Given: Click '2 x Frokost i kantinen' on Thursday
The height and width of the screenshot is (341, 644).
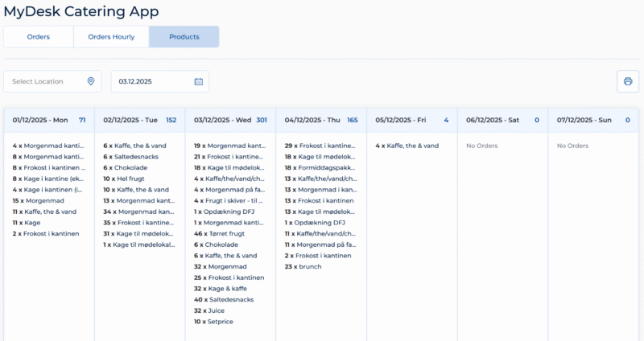Looking at the screenshot, I should 318,256.
